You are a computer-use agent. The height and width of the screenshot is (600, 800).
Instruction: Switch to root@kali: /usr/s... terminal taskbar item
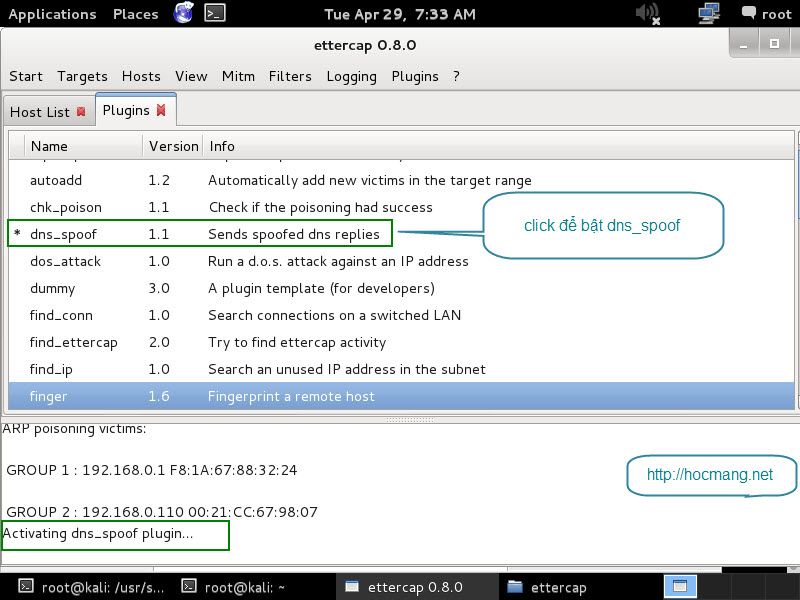point(92,587)
